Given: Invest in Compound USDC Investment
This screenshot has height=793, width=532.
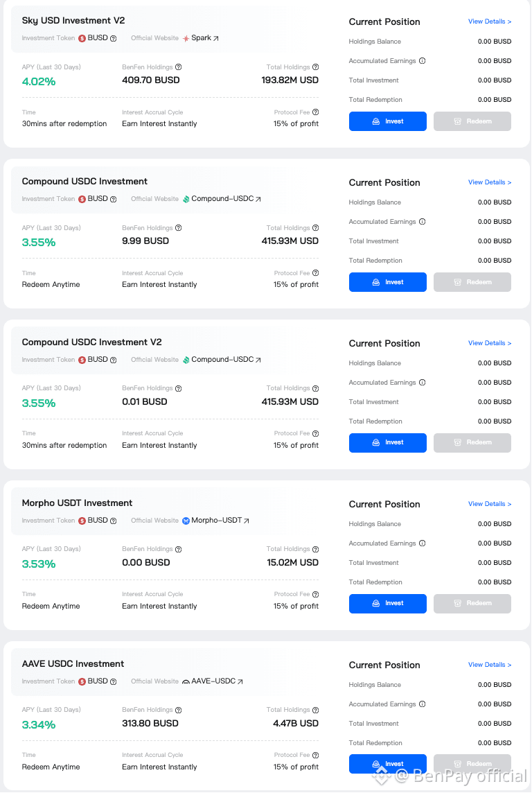Looking at the screenshot, I should tap(387, 282).
